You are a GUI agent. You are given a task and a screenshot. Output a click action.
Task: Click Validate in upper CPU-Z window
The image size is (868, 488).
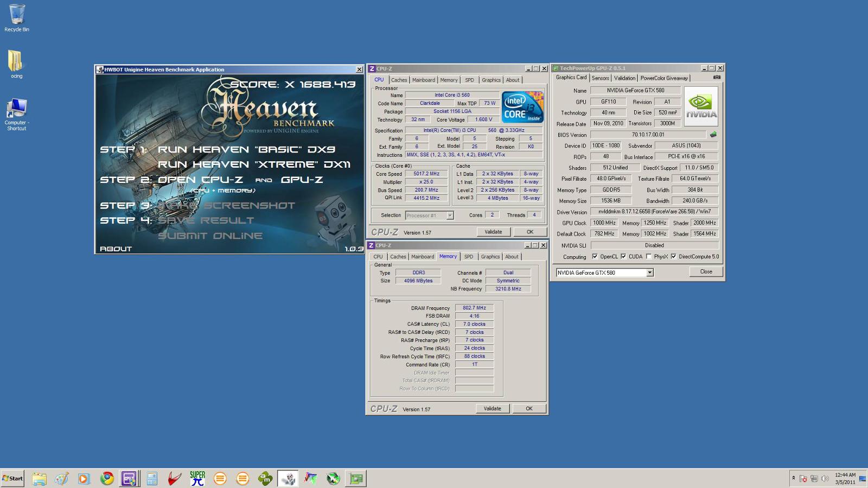coord(493,232)
